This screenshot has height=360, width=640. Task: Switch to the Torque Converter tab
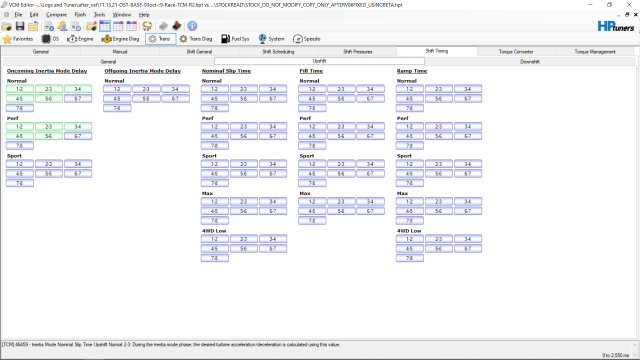coord(516,51)
